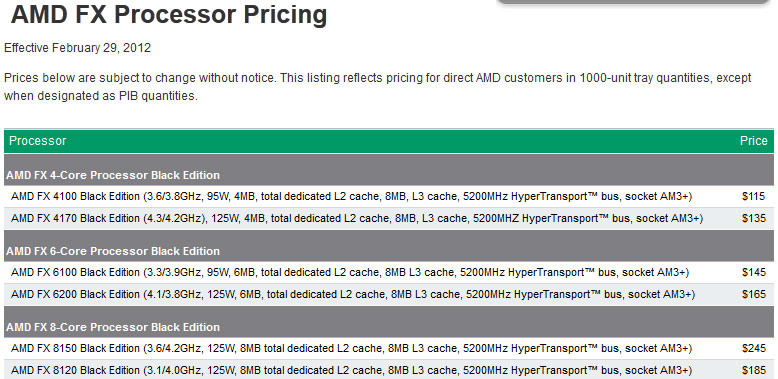778x379 pixels.
Task: Click the gray bar at the top right
Action: (x=633, y=2)
